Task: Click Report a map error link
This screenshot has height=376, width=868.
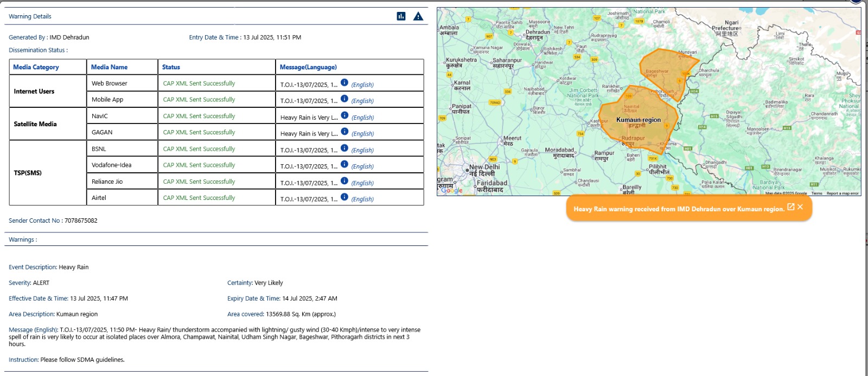Action: pos(843,193)
